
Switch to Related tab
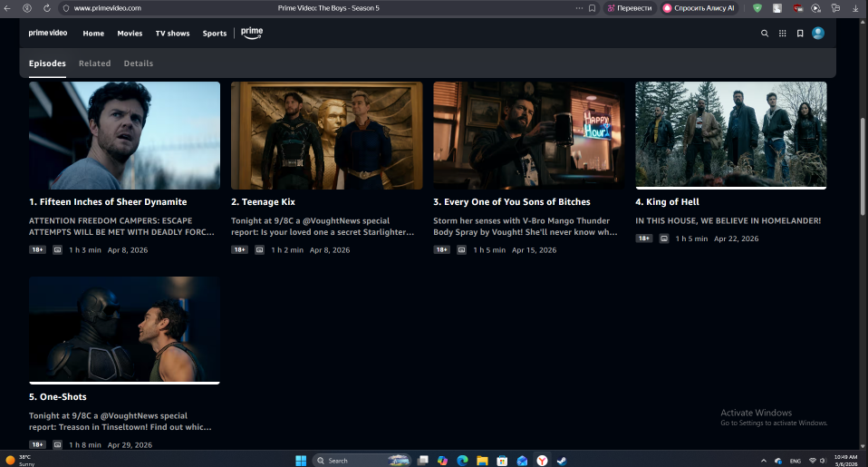coord(94,63)
